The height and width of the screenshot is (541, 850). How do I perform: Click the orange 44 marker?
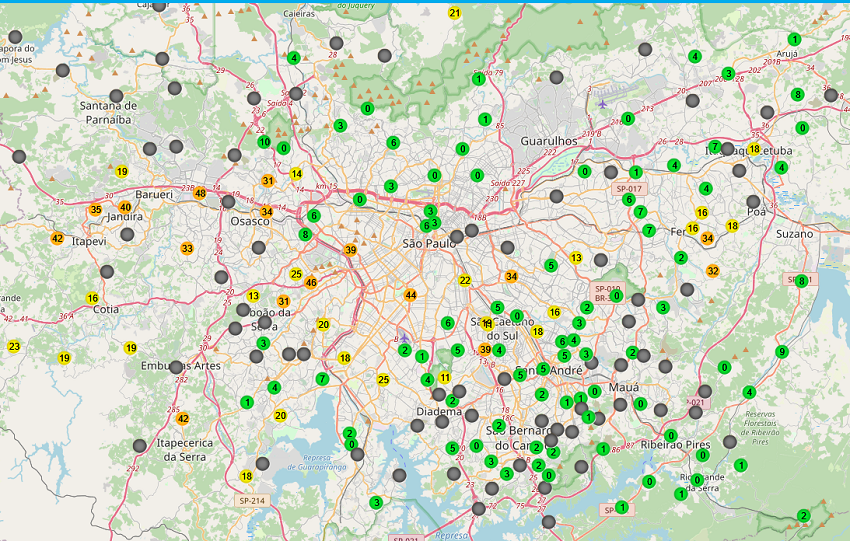coord(410,295)
